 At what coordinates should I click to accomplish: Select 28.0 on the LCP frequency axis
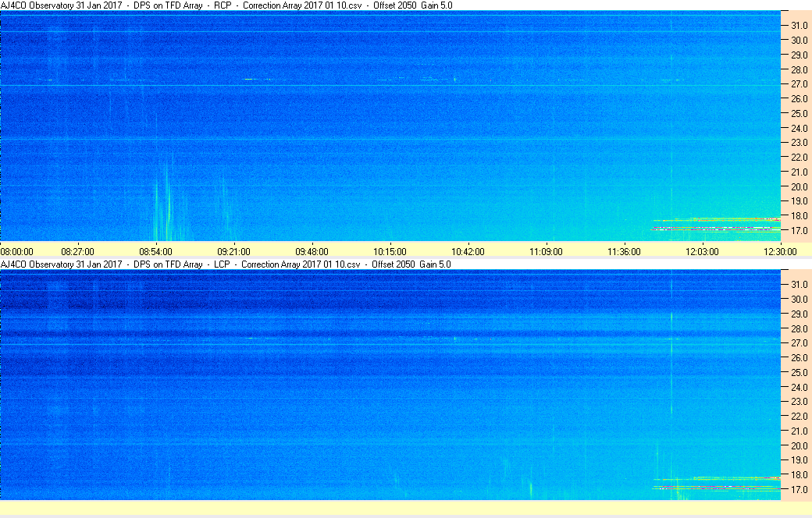point(799,328)
